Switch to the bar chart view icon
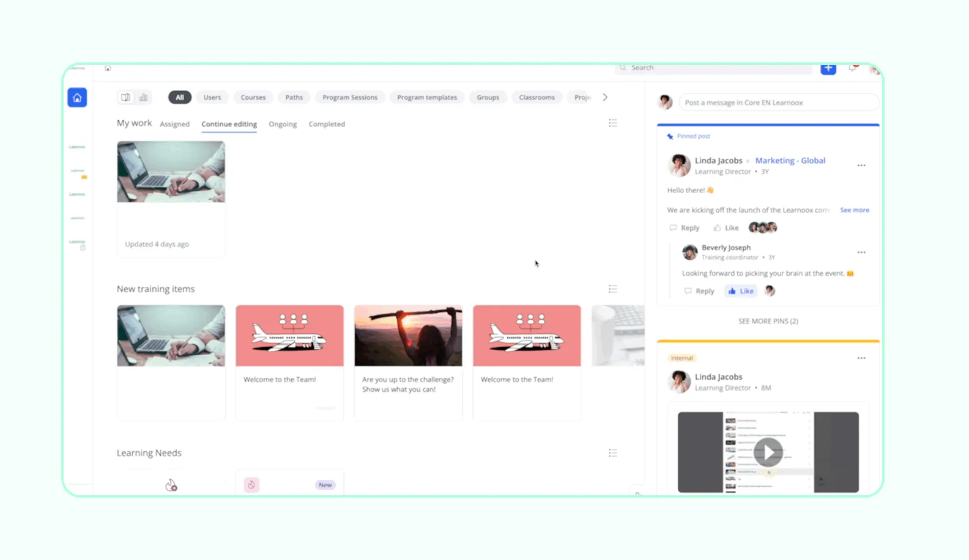 click(x=143, y=97)
